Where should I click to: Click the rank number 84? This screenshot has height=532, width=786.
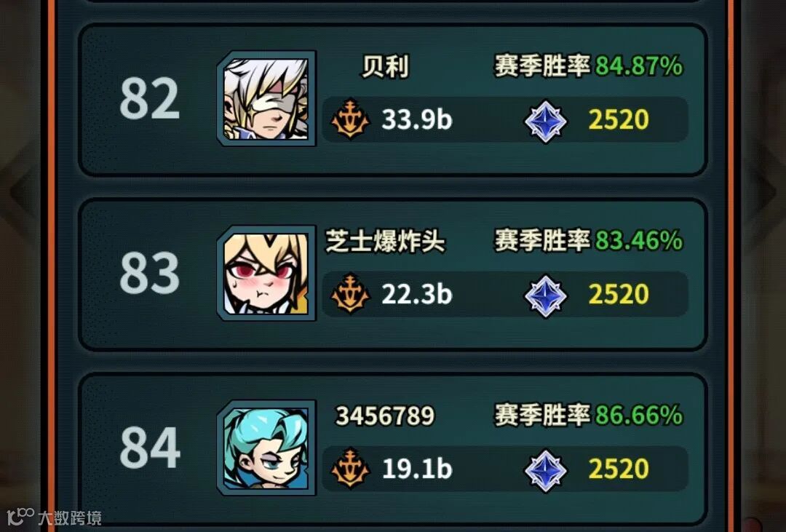tap(150, 448)
